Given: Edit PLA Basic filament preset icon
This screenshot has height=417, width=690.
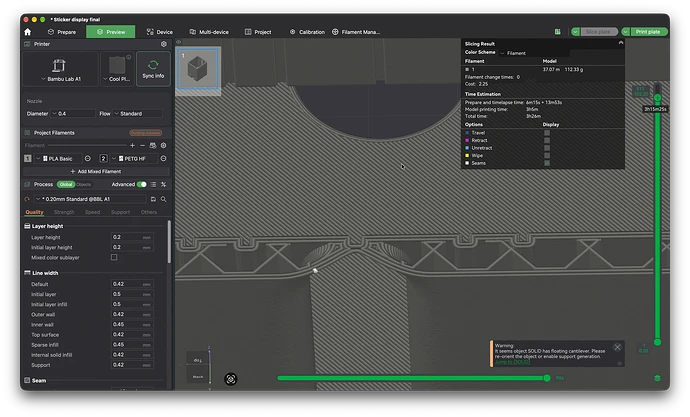Looking at the screenshot, I should (x=88, y=158).
